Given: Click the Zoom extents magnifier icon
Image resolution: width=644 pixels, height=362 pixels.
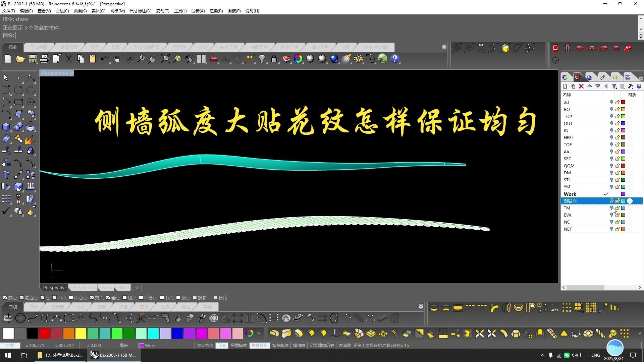Looking at the screenshot, I should click(x=165, y=59).
